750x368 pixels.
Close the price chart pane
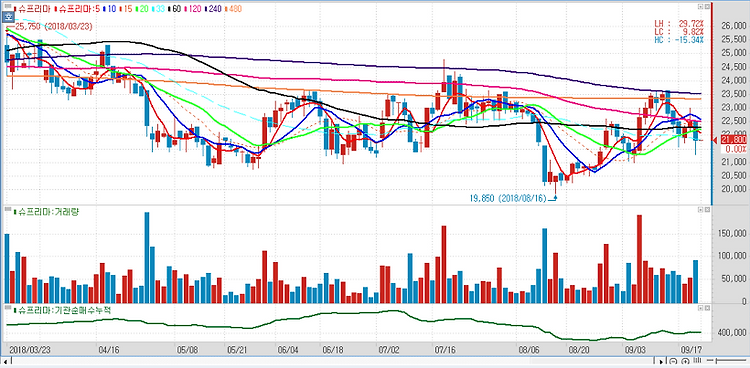pos(706,7)
